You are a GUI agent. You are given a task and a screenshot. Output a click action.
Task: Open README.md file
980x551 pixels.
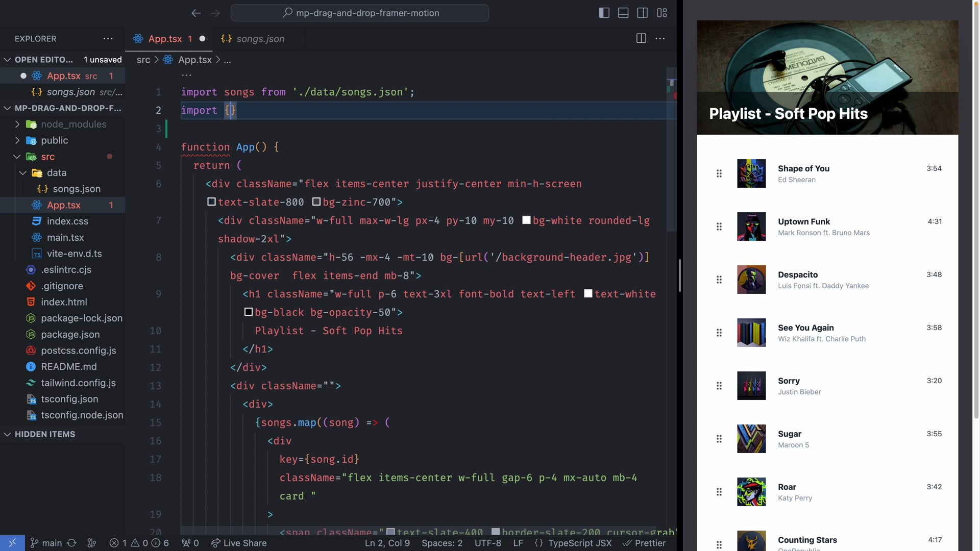click(62, 367)
